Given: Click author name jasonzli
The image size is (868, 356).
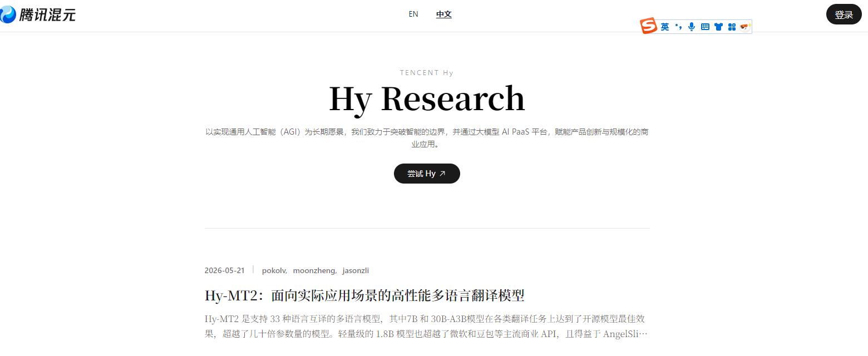Looking at the screenshot, I should coord(356,270).
